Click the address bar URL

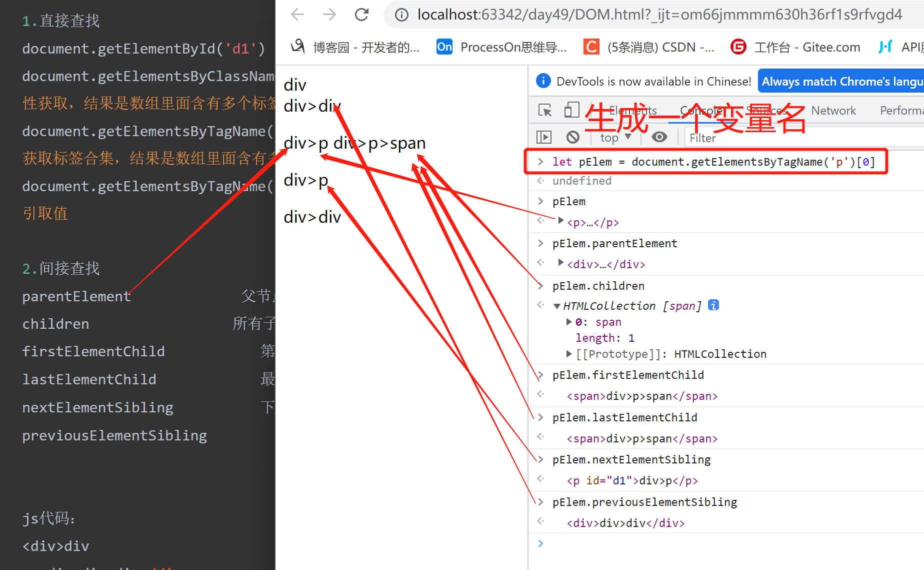click(x=660, y=15)
